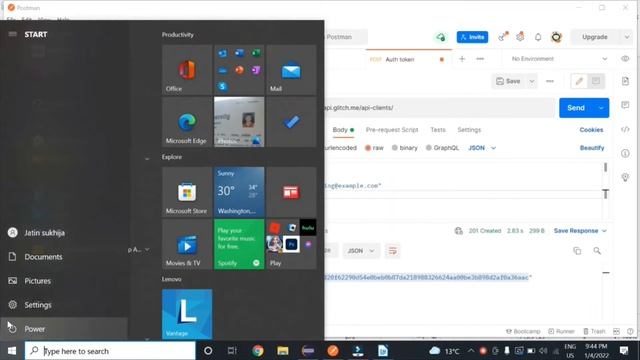Image resolution: width=640 pixels, height=360 pixels.
Task: Expand the Send dropdown arrow
Action: coord(601,108)
